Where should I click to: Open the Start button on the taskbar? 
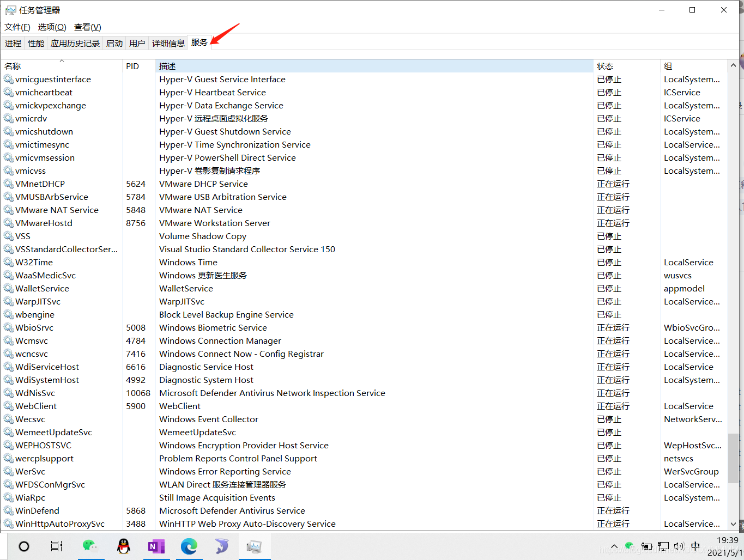coord(24,546)
